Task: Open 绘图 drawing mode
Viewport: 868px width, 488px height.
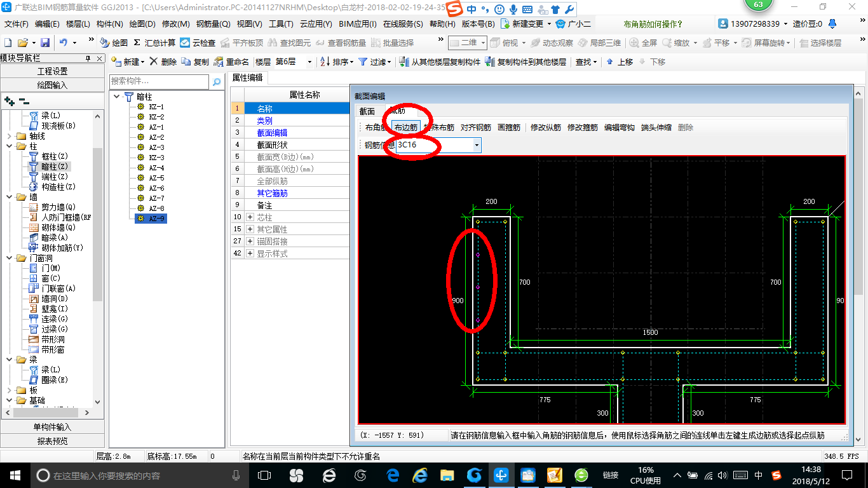Action: click(x=114, y=43)
